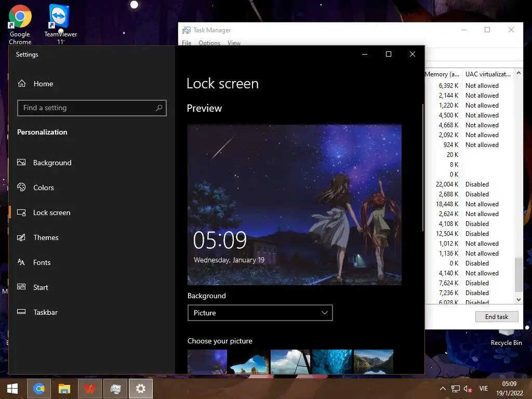The image size is (532, 399).
Task: Select the row with 22,004 K memory
Action: (470, 184)
